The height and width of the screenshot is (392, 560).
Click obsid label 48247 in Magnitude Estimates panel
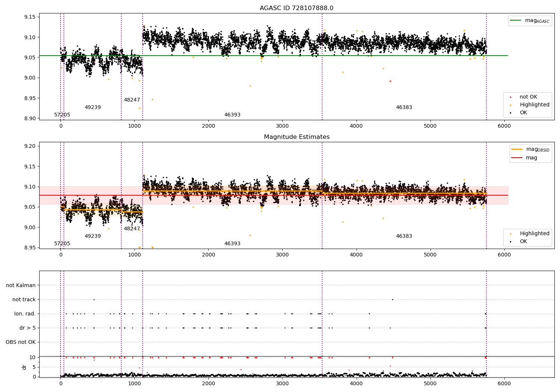pyautogui.click(x=132, y=229)
